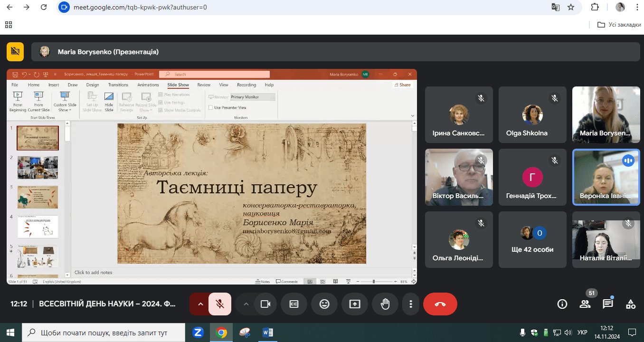The width and height of the screenshot is (644, 342).
Task: Select slide 4 thumbnail
Action: pyautogui.click(x=38, y=227)
